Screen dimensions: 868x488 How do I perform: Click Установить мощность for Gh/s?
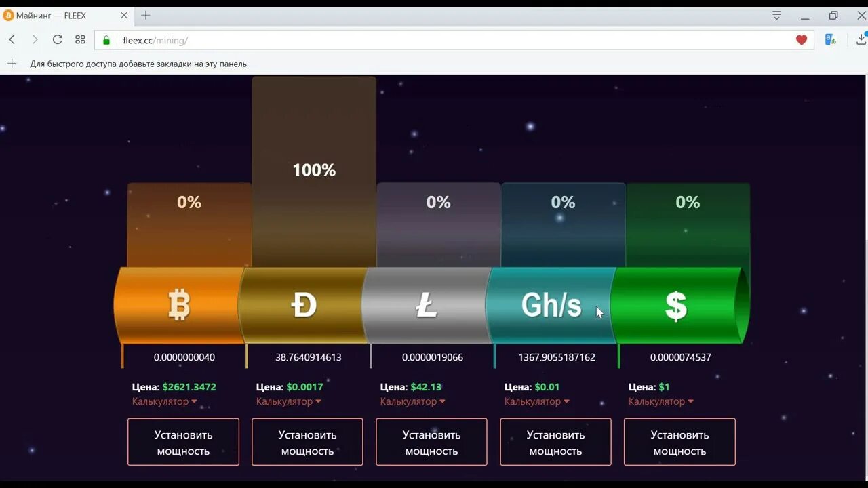click(x=555, y=442)
